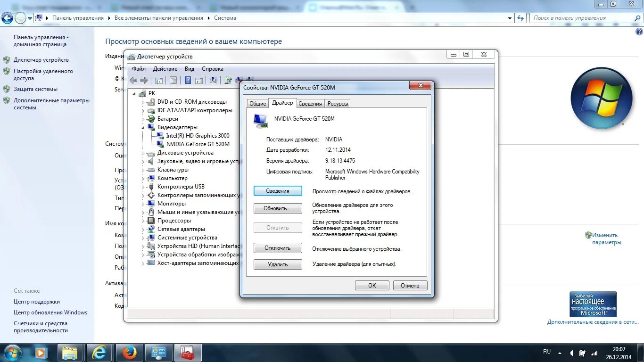The height and width of the screenshot is (362, 644).
Task: Click the Control Panel taskbar button
Action: (158, 353)
